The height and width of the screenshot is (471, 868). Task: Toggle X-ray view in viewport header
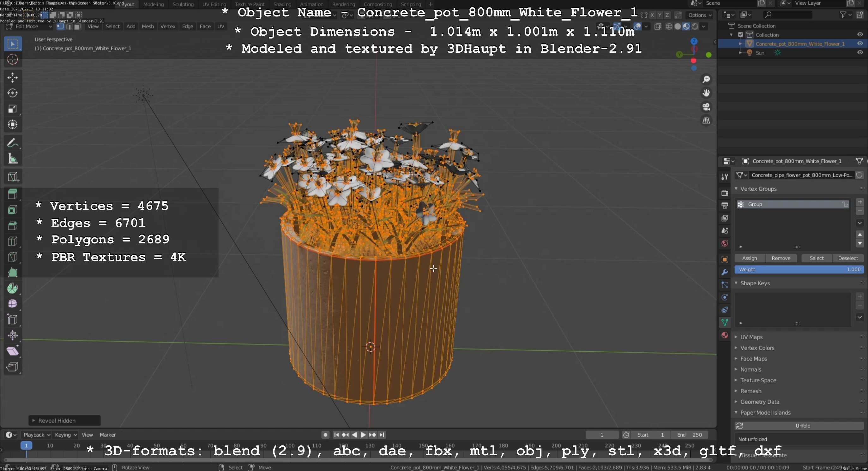point(657,27)
